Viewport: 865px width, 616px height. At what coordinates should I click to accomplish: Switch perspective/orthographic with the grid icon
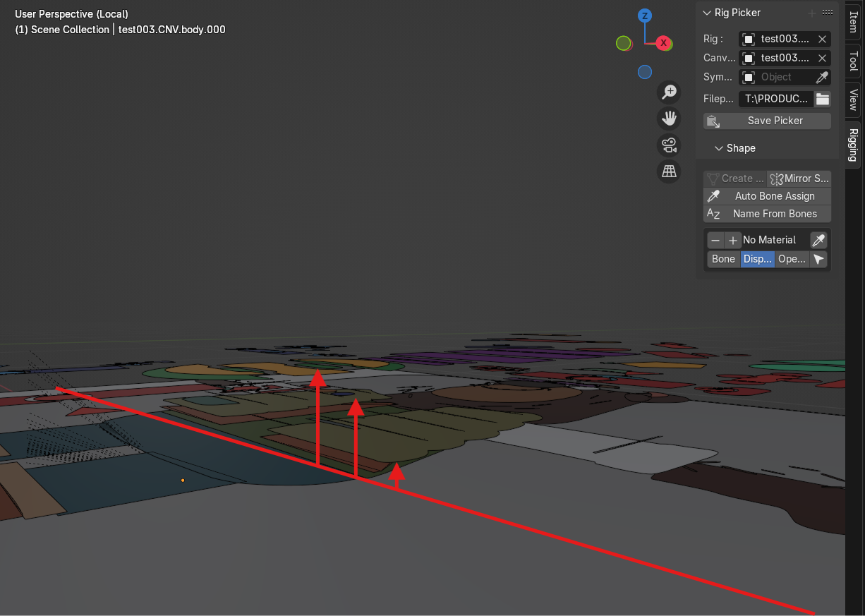click(668, 171)
